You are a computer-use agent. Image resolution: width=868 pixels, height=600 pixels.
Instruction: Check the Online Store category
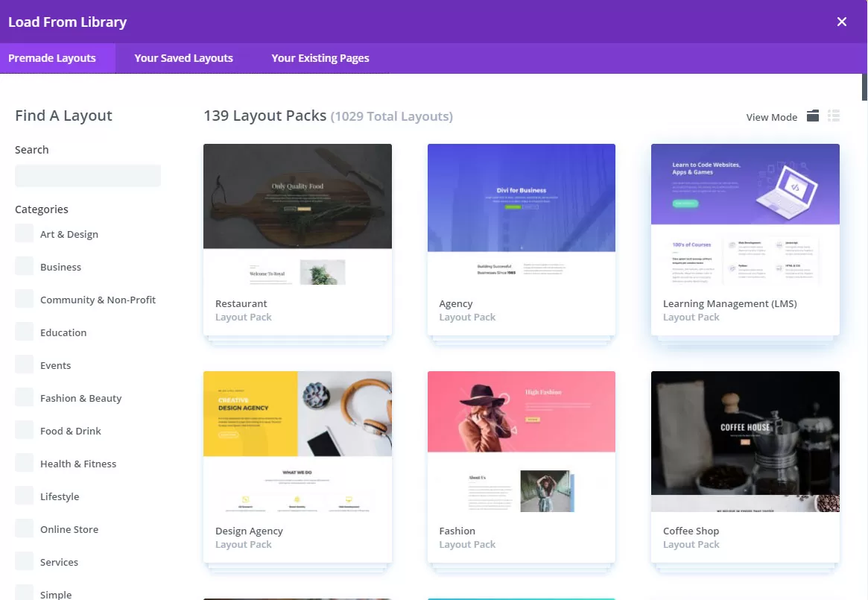pos(23,528)
